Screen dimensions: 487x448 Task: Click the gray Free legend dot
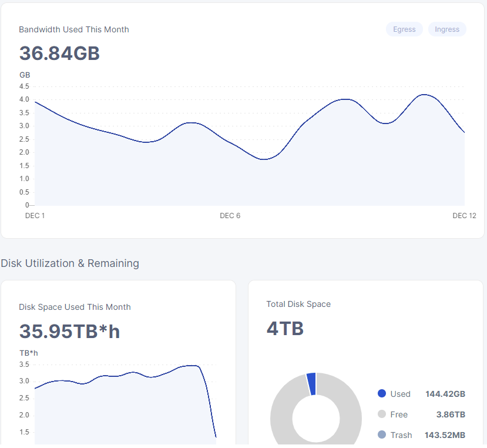[x=382, y=414]
